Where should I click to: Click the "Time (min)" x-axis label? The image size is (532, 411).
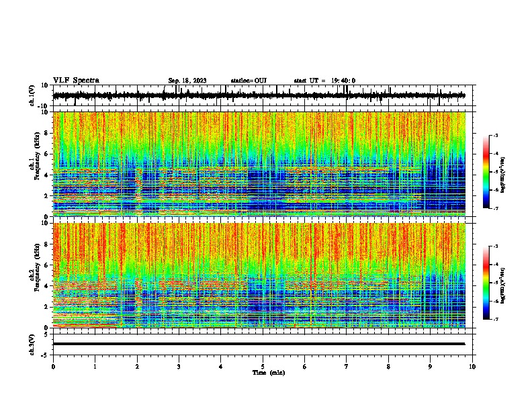pyautogui.click(x=269, y=373)
